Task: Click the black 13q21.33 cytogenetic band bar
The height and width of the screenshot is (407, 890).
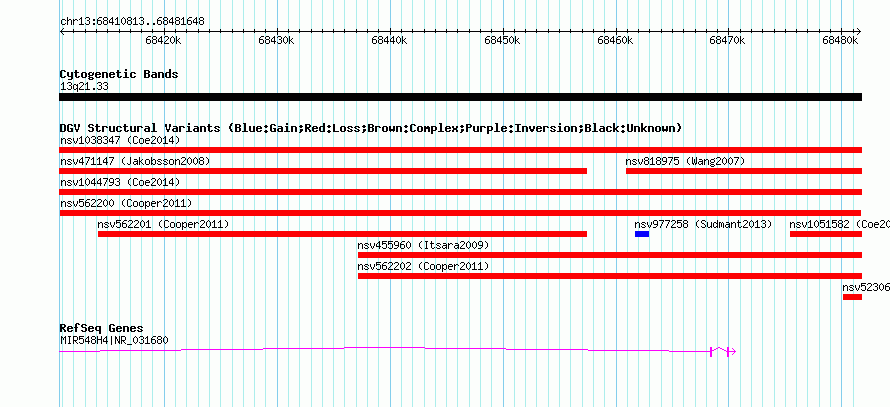Action: point(460,97)
